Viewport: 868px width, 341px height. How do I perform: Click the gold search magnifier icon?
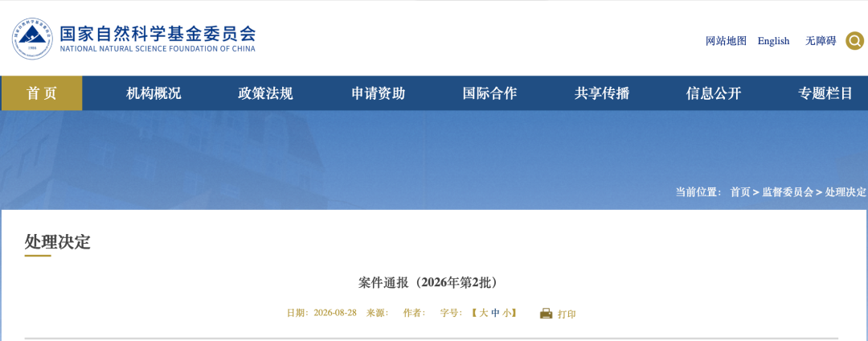pyautogui.click(x=854, y=40)
